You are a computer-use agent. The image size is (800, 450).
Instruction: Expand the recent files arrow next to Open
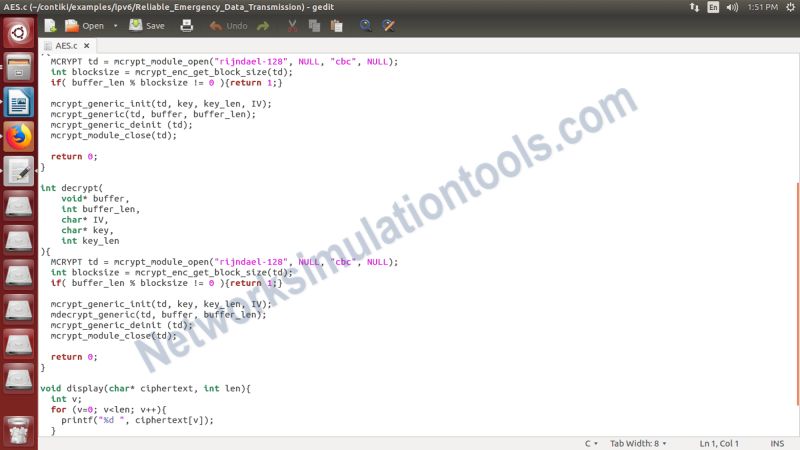[x=115, y=26]
